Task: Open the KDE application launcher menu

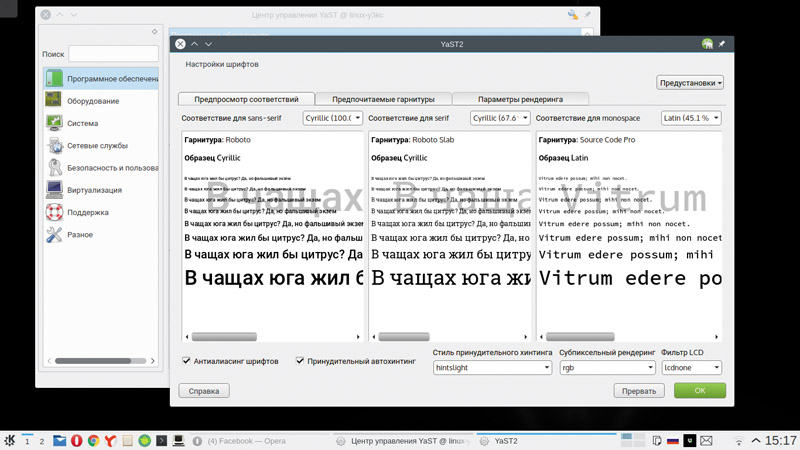Action: tap(9, 440)
